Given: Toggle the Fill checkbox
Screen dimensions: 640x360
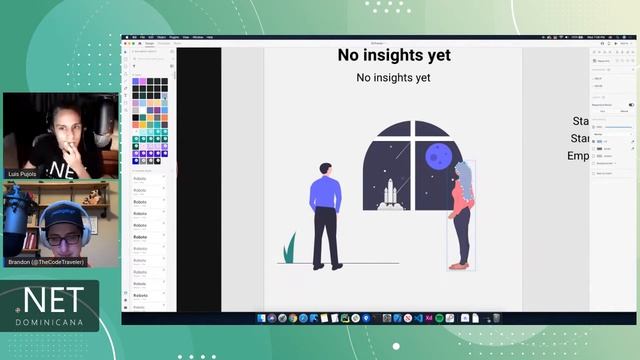Looking at the screenshot, I should [593, 141].
